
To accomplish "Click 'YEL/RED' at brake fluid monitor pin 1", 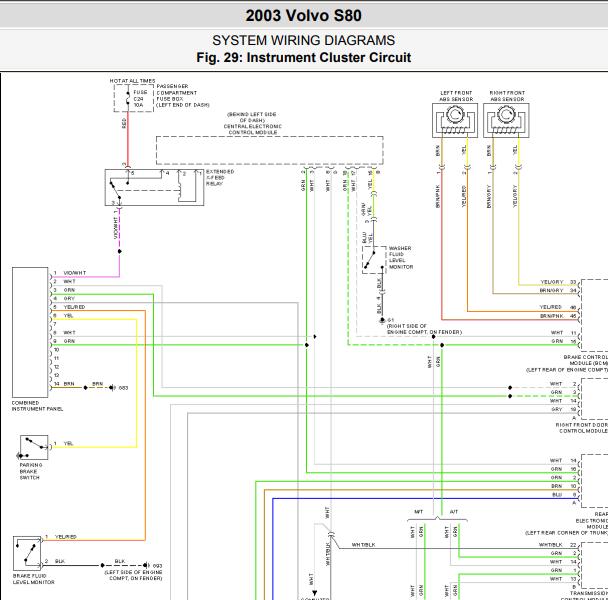I will pyautogui.click(x=66, y=537).
